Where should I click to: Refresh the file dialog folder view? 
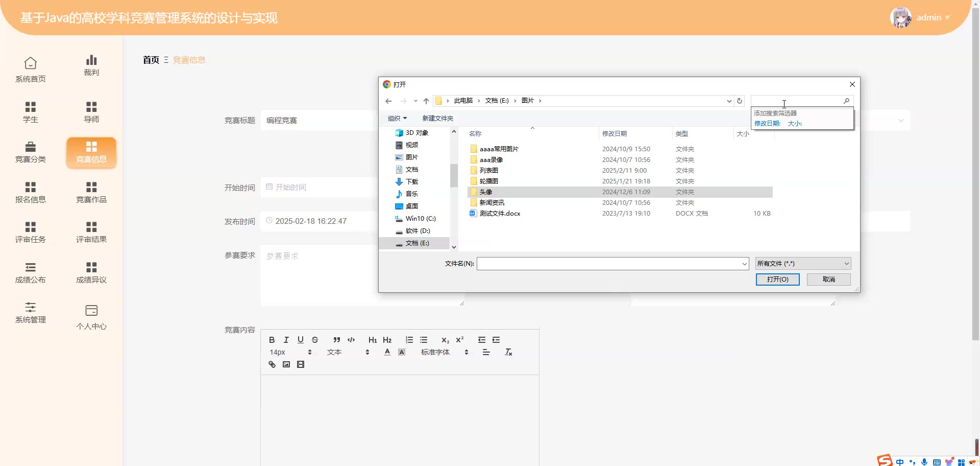[740, 101]
